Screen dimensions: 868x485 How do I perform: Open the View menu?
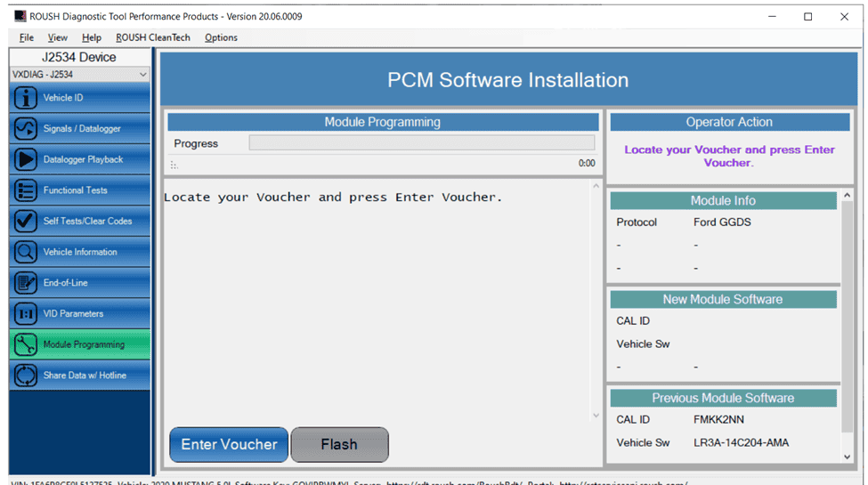[58, 37]
